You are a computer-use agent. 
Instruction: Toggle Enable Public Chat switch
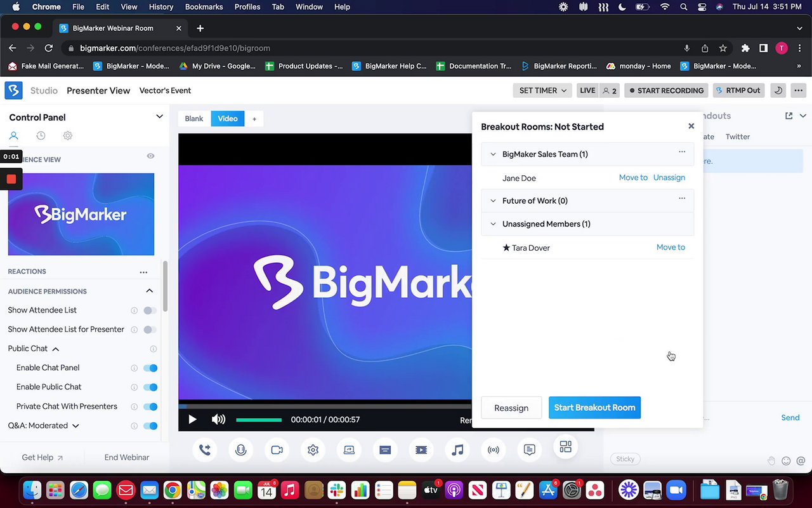150,387
